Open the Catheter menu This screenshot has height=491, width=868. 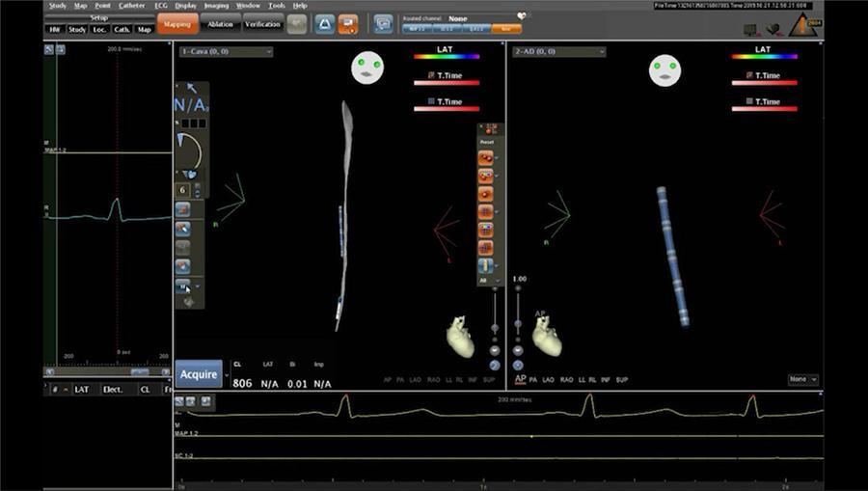click(132, 6)
